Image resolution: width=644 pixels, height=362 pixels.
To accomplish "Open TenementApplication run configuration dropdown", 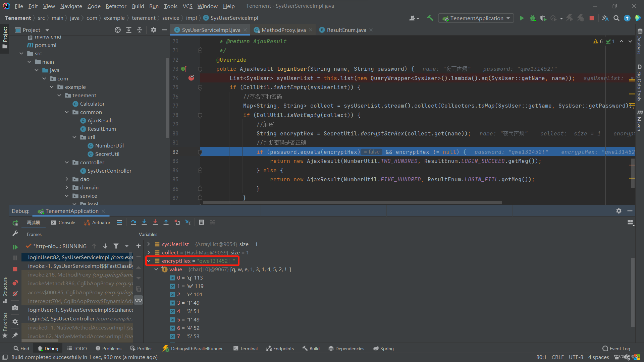I will [477, 18].
